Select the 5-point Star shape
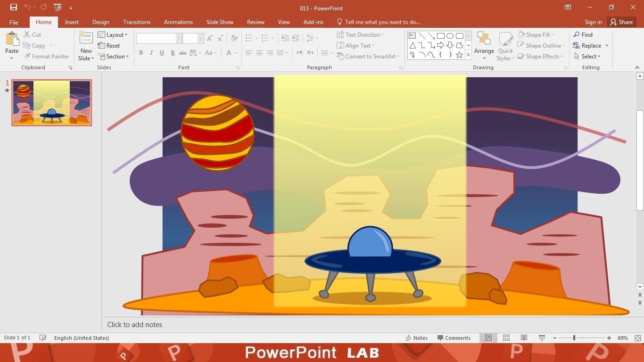The width and height of the screenshot is (644, 362). 460,55
